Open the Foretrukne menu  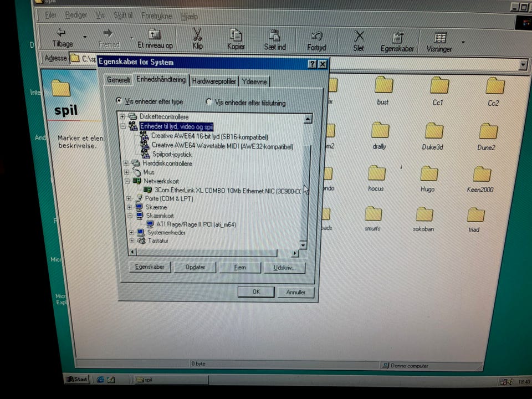(156, 16)
